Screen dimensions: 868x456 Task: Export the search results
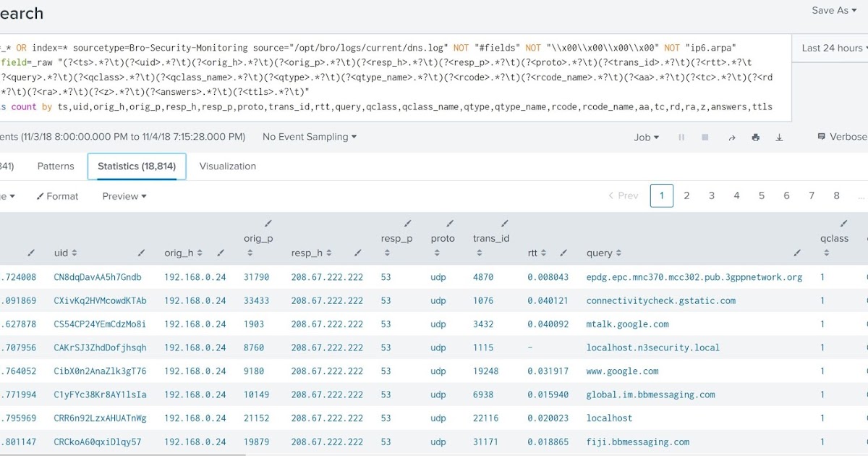pyautogui.click(x=779, y=136)
